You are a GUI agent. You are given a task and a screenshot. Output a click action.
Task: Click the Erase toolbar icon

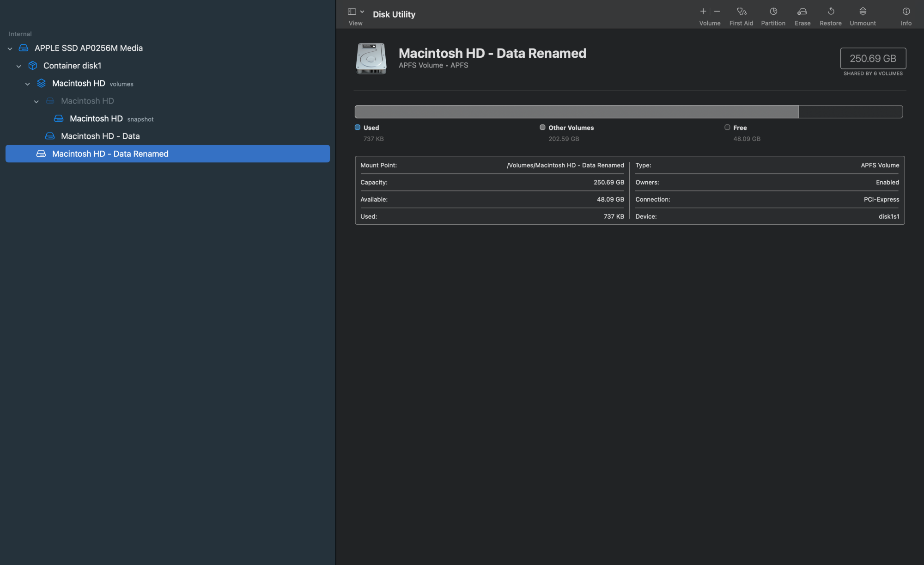[x=802, y=12]
